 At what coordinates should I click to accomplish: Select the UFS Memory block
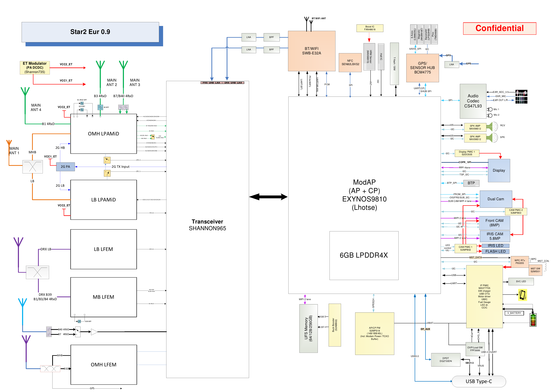click(x=308, y=329)
